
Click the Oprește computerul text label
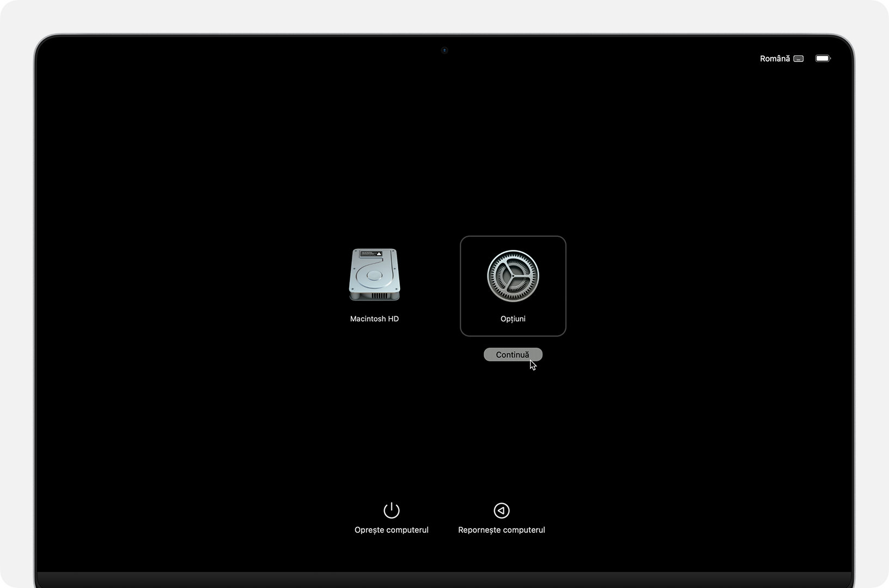[x=391, y=530]
